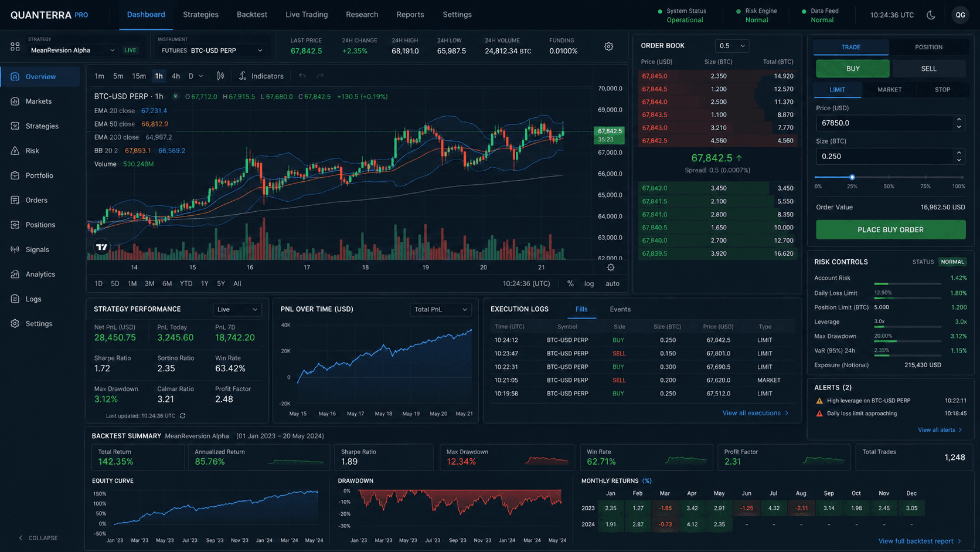Open the Positions sidebar icon
Screen dimensions: 980x552
click(15, 225)
